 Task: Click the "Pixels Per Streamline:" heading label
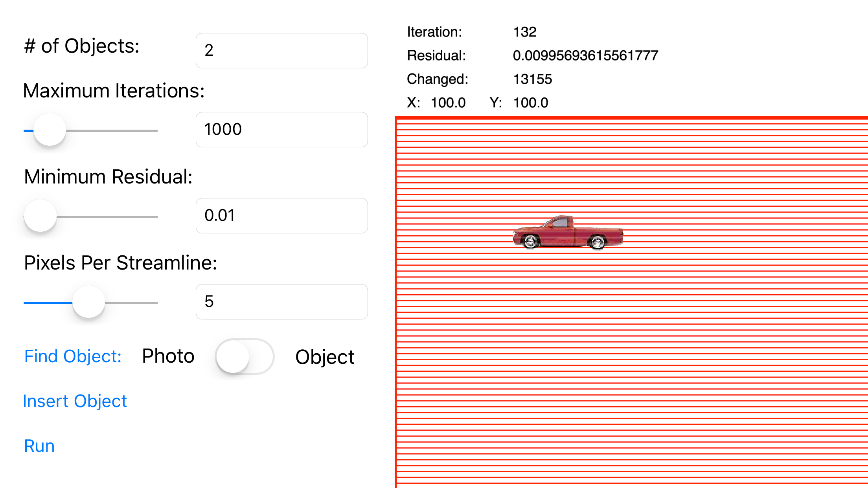pos(121,262)
